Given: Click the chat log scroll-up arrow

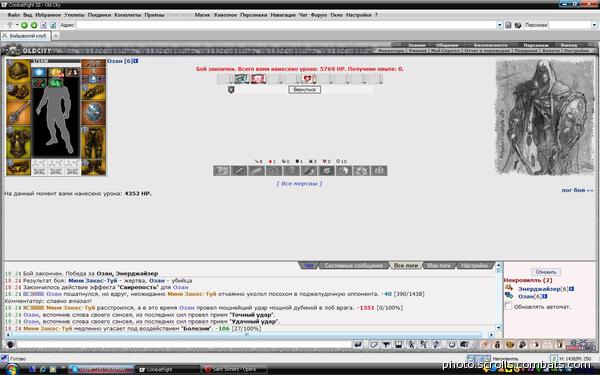Looking at the screenshot, I should [x=498, y=265].
